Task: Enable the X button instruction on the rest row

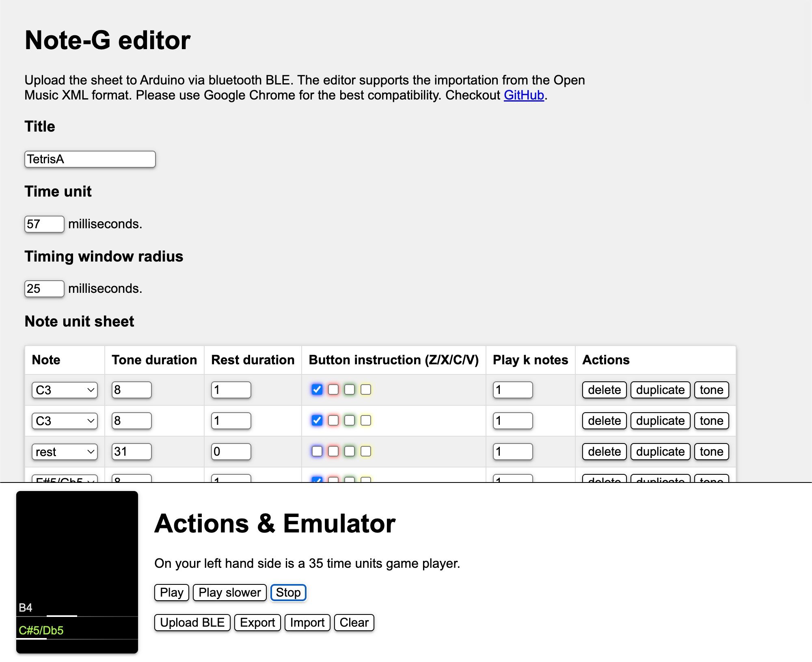Action: pyautogui.click(x=333, y=451)
